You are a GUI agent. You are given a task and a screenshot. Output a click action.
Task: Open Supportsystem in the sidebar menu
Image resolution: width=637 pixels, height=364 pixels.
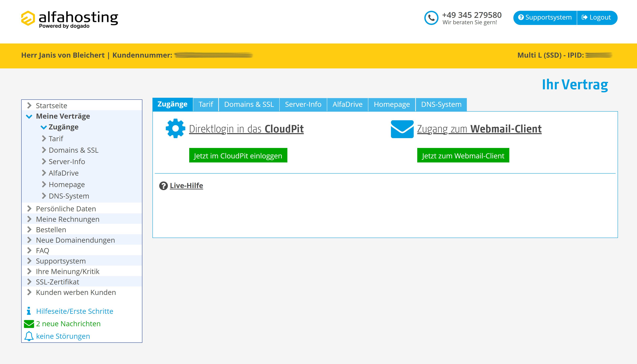tap(61, 261)
